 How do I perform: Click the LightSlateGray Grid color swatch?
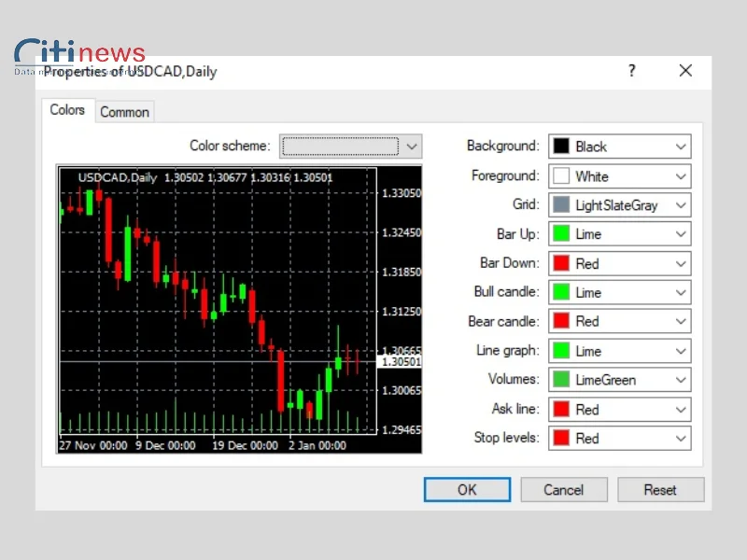[561, 205]
